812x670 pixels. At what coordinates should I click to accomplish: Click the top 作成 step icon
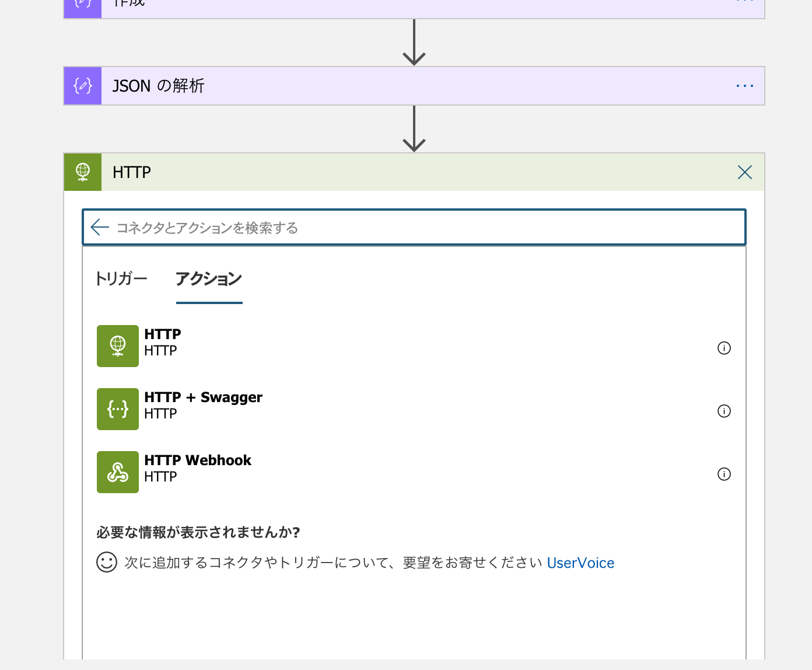pos(83,8)
